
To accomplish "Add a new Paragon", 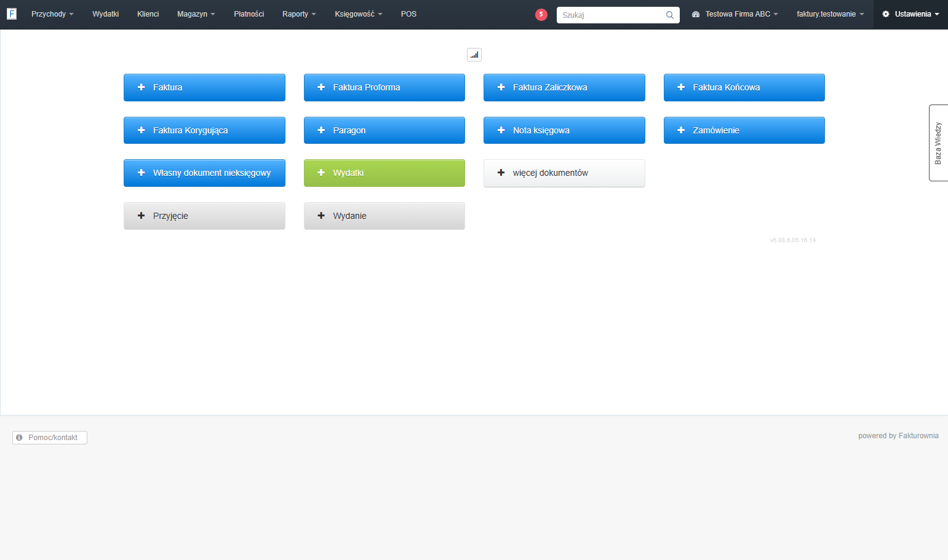I will [384, 130].
